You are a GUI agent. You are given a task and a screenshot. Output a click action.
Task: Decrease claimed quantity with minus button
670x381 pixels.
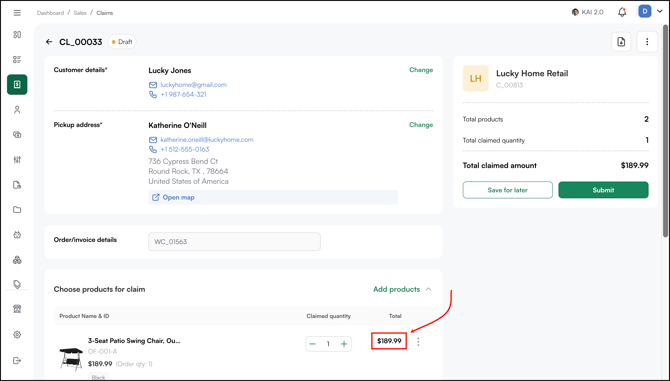pyautogui.click(x=313, y=344)
